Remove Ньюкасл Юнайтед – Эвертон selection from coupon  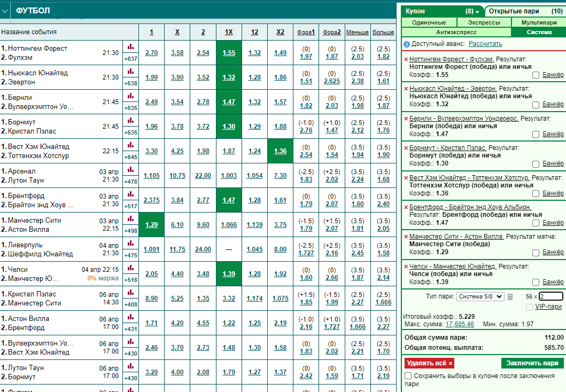click(406, 89)
